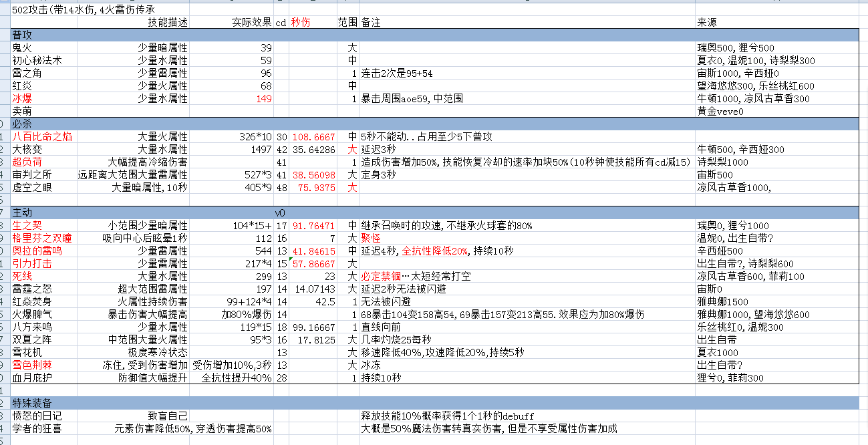868x445 pixels.
Task: Select the red "生之契" cell
Action: click(27, 225)
